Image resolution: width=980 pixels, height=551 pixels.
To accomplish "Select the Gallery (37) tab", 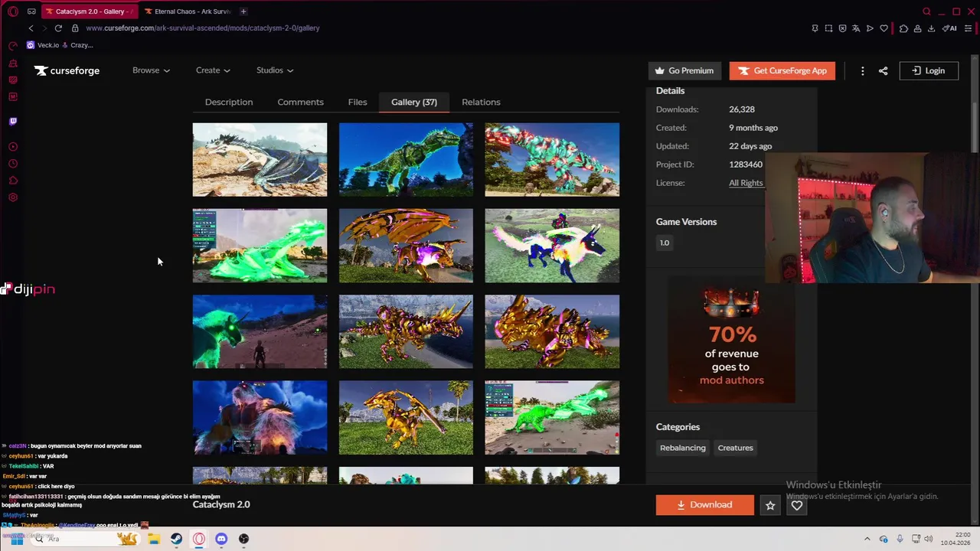I will pos(414,102).
